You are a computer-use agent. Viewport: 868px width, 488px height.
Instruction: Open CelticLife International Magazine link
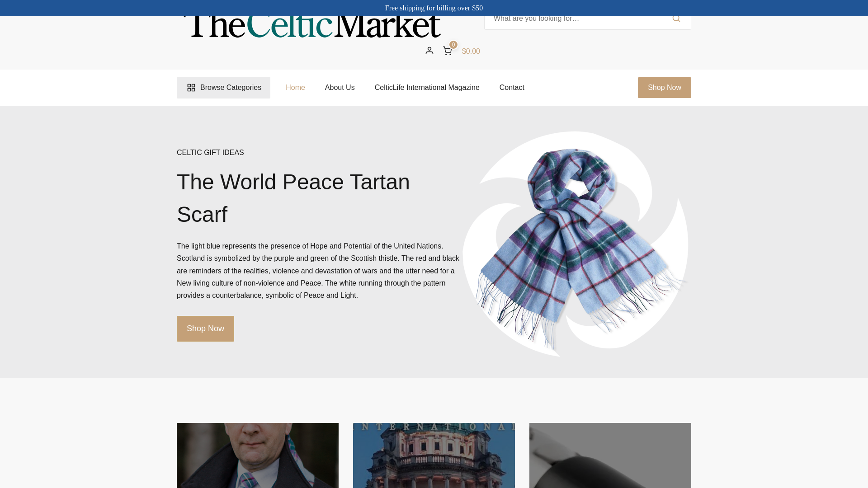pyautogui.click(x=427, y=88)
